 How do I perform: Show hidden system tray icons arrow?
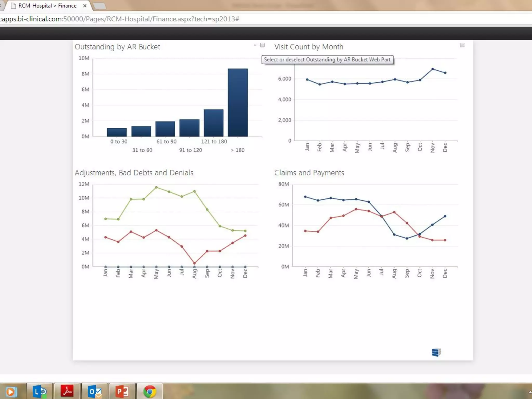530,392
